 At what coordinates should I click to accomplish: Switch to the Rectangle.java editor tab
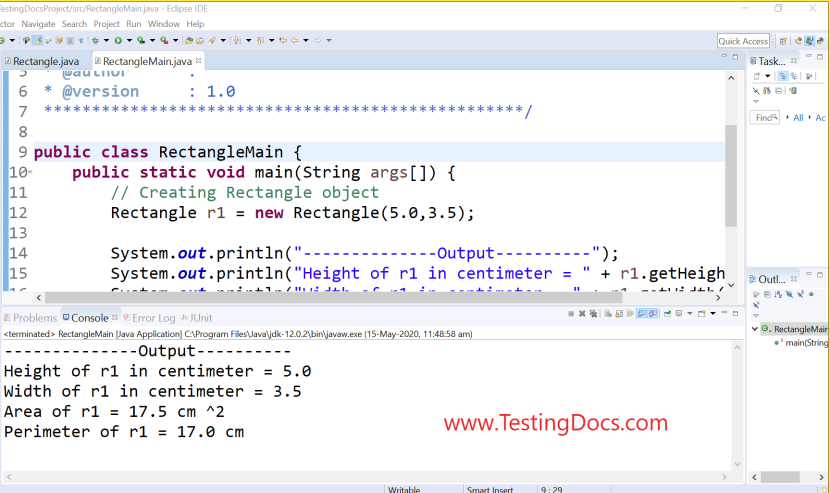(42, 61)
